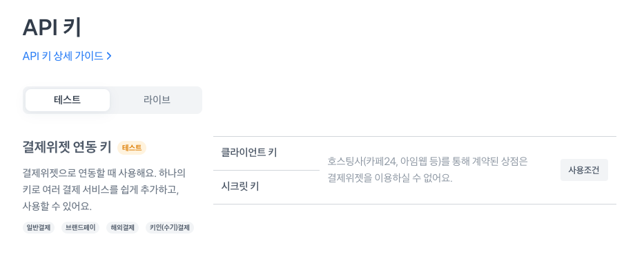Select the 키인(수기)결제 tag chip
Screen dimensions: 644x257
[170, 228]
